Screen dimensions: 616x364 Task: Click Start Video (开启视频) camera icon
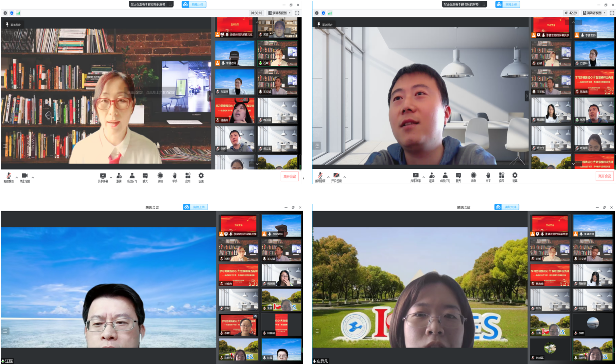336,176
